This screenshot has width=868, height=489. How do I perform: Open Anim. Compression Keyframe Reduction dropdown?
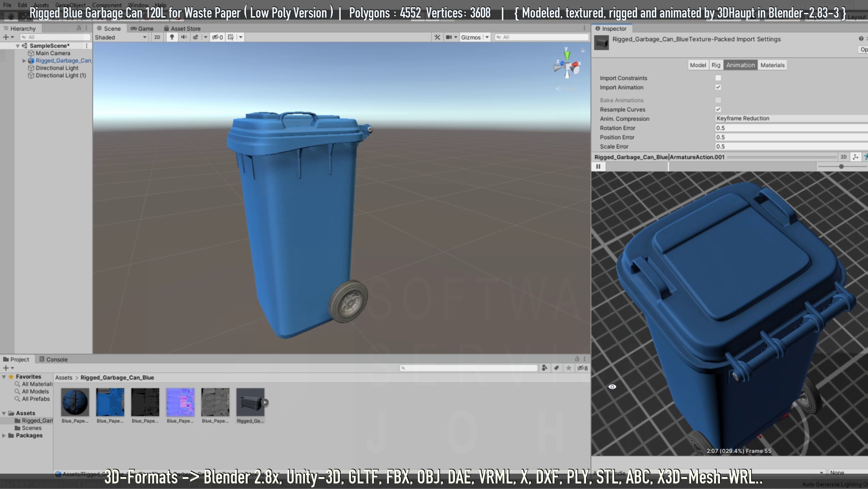tap(791, 118)
